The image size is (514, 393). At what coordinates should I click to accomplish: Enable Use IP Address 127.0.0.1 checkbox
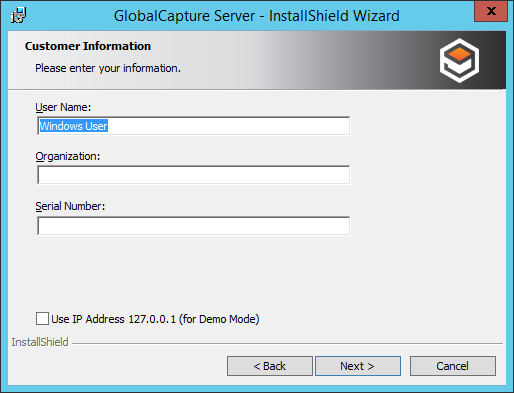(x=42, y=319)
